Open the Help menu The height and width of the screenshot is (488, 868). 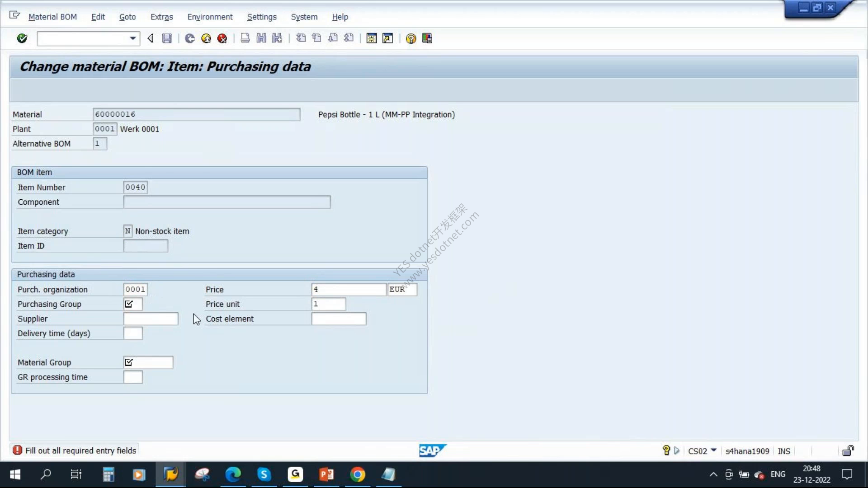click(x=340, y=17)
